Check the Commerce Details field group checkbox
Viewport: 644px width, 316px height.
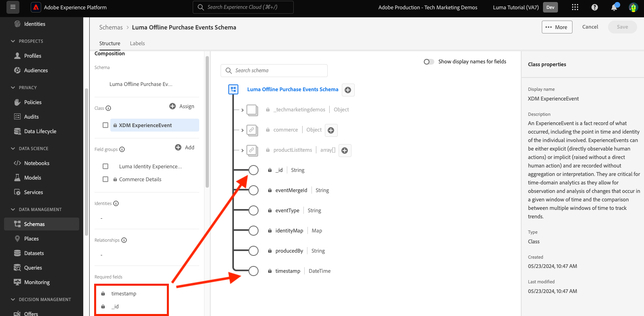pyautogui.click(x=105, y=179)
